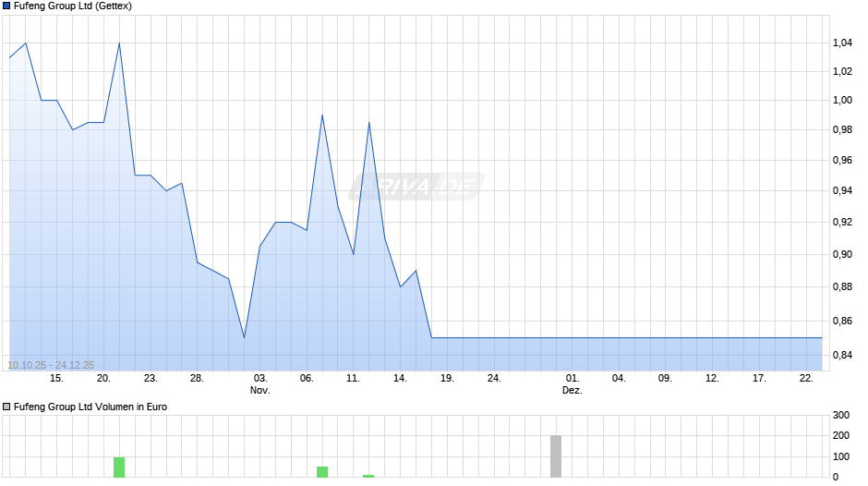Click the gray volume legend square
Screen dimensions: 868x486
click(6, 407)
